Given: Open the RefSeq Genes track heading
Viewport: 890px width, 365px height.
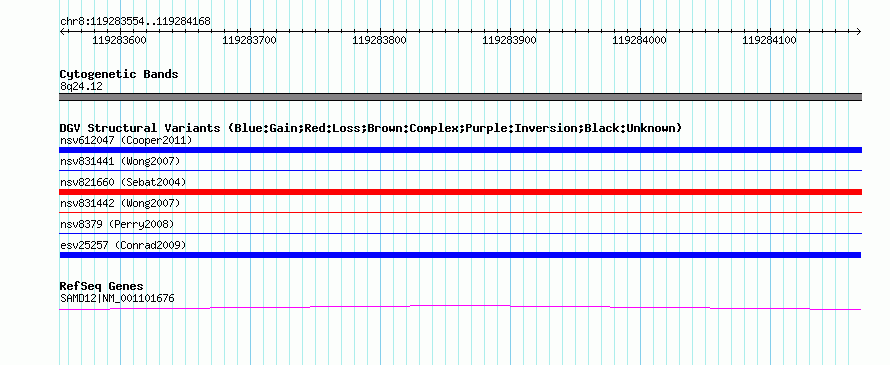Looking at the screenshot, I should tap(102, 286).
